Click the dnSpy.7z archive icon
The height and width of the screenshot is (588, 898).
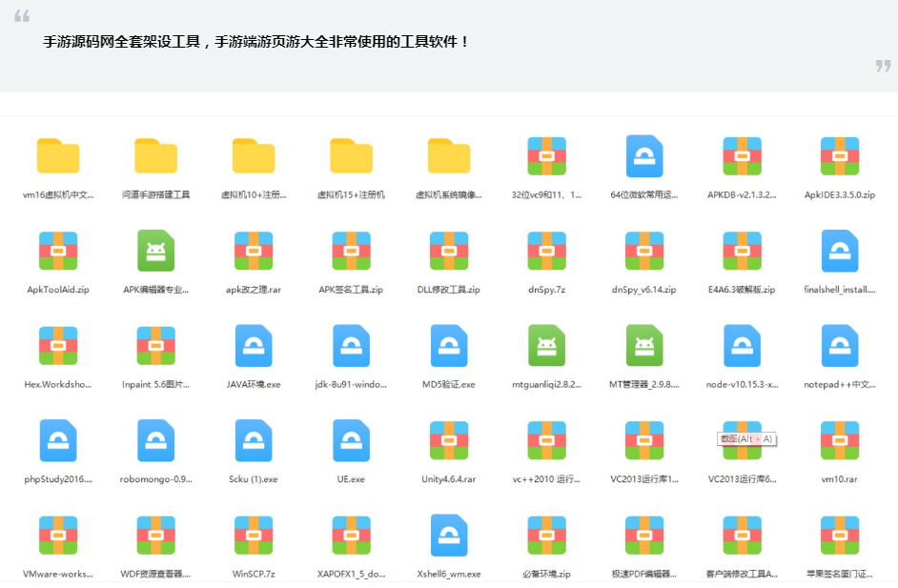(547, 251)
